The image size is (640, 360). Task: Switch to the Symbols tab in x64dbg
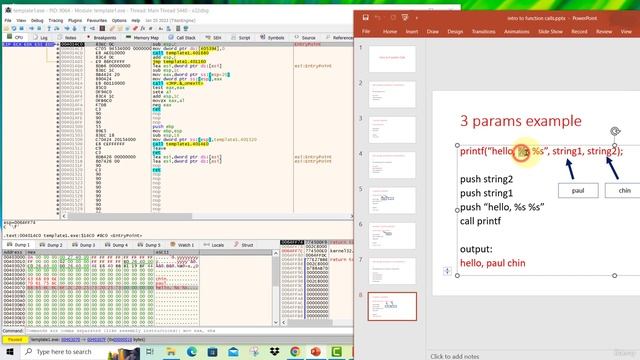[x=272, y=38]
